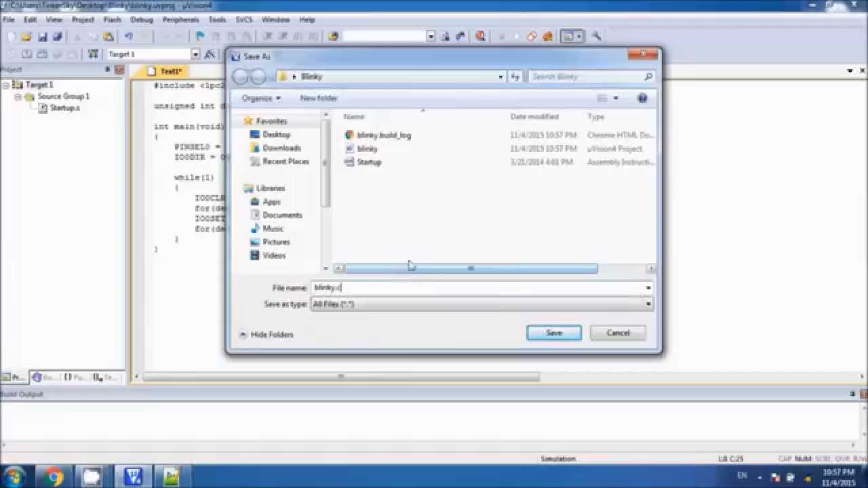Click the Name column header
This screenshot has height=488, width=868.
[354, 117]
